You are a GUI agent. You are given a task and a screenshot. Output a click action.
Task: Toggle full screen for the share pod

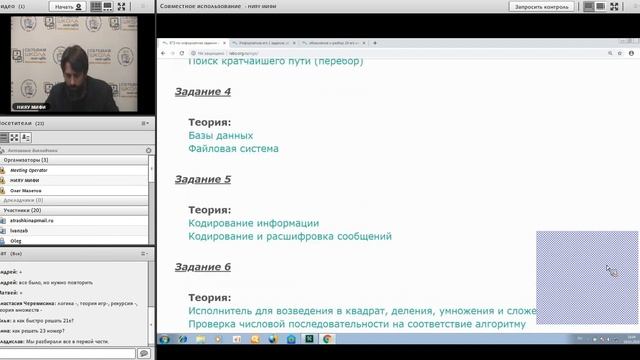point(614,7)
